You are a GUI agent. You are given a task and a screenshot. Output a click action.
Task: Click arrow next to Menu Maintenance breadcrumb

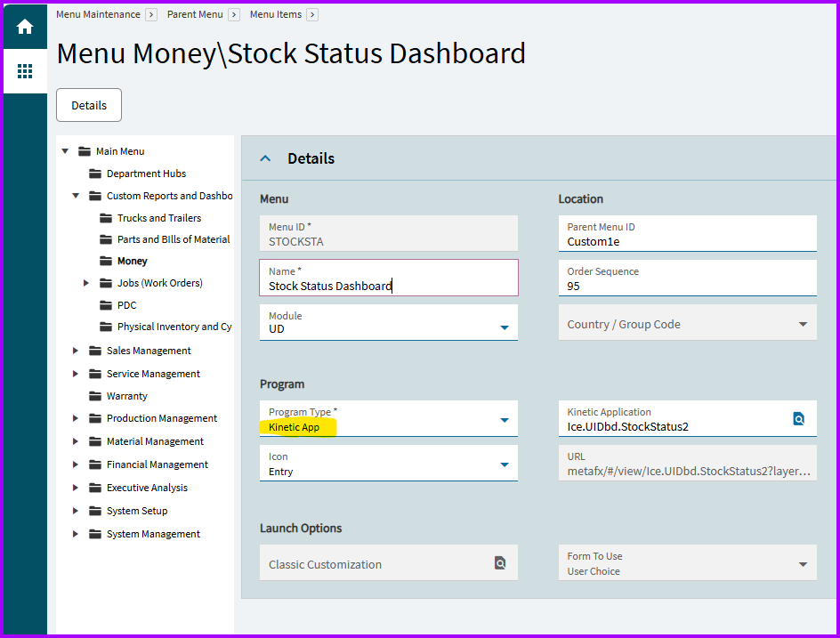pos(151,14)
